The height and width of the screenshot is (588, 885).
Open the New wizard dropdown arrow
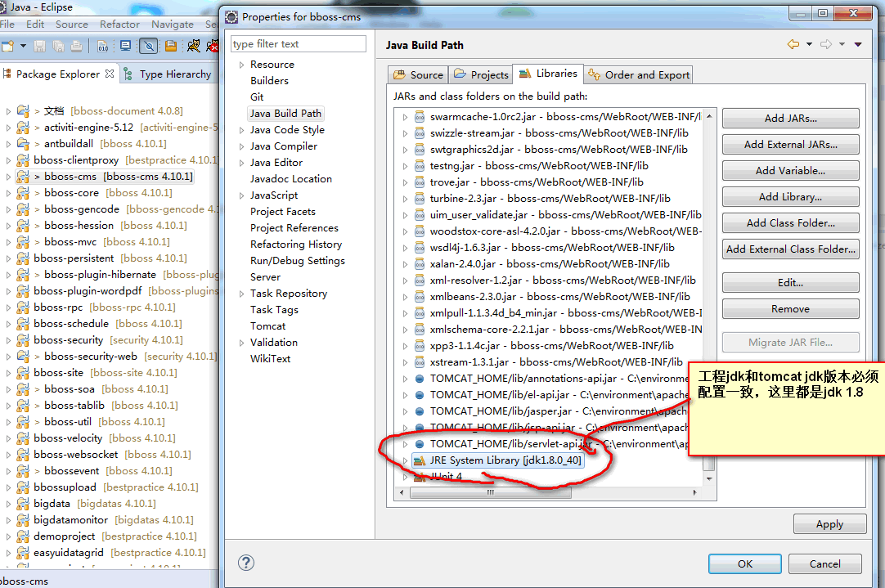23,46
